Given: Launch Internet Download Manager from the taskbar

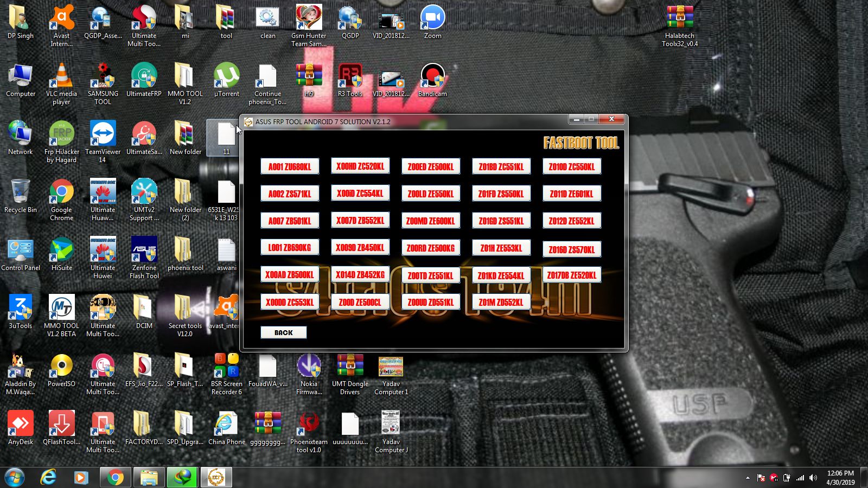Looking at the screenshot, I should coord(182,478).
